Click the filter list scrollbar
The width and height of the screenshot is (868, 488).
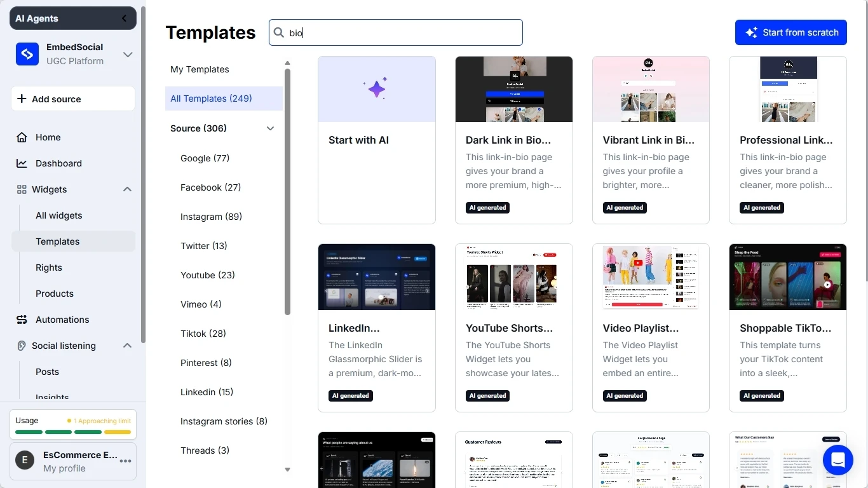pyautogui.click(x=287, y=192)
